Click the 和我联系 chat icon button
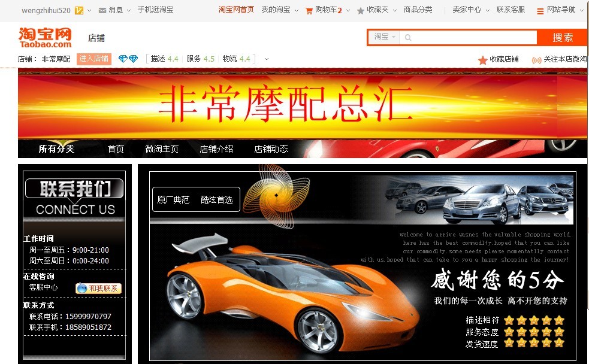 click(x=98, y=288)
